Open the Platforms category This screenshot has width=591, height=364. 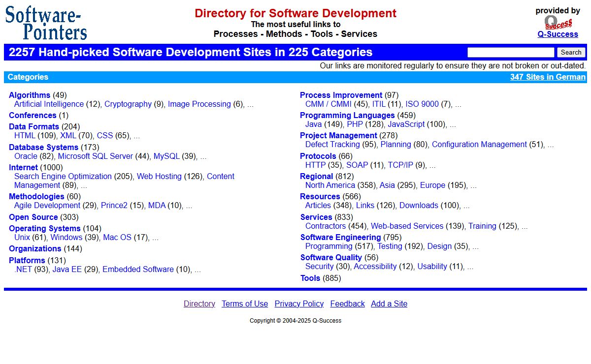point(27,261)
